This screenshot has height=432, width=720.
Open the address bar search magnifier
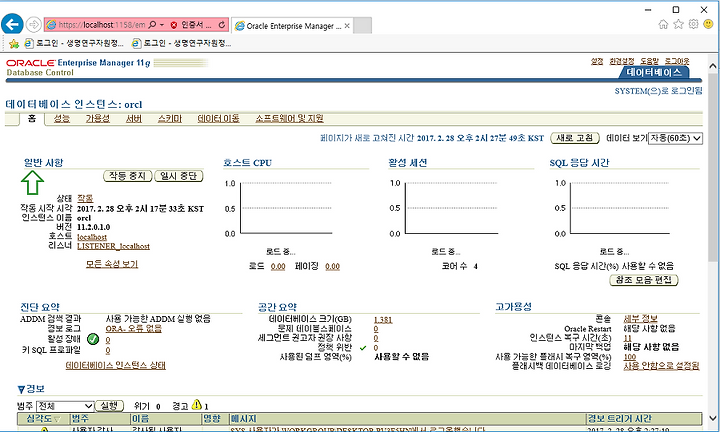point(153,25)
